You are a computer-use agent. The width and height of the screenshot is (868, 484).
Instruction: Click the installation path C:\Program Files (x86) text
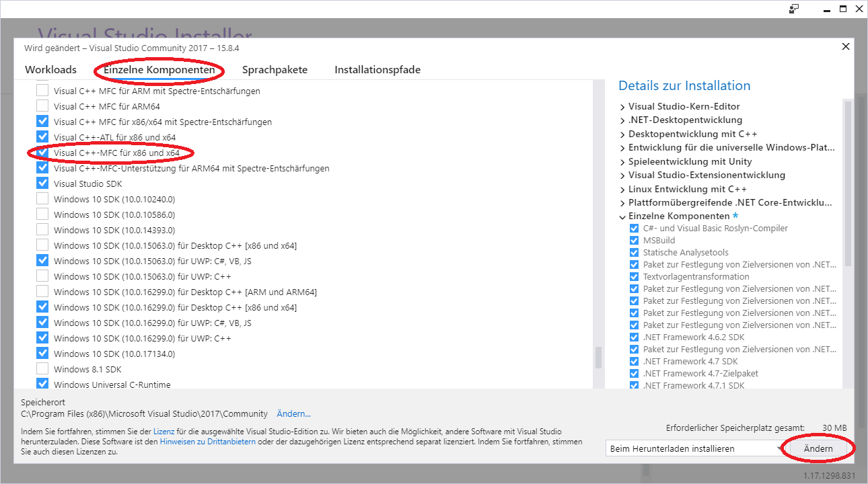coord(144,414)
